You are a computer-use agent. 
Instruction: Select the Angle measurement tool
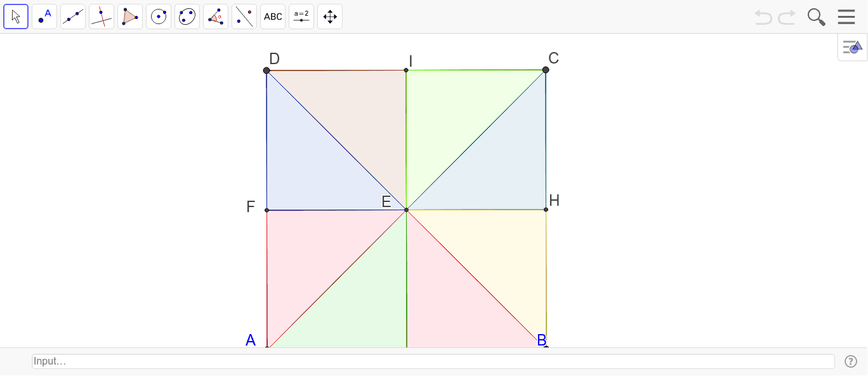pos(216,16)
